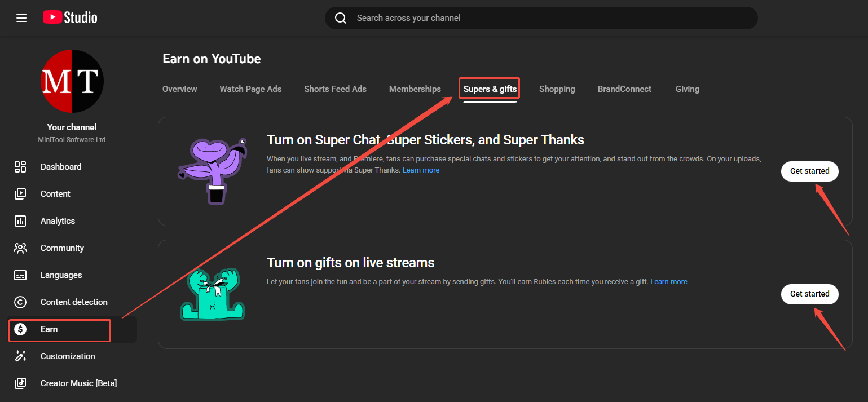Click the YouTube Studio logo
The height and width of the screenshot is (402, 868).
(x=69, y=17)
